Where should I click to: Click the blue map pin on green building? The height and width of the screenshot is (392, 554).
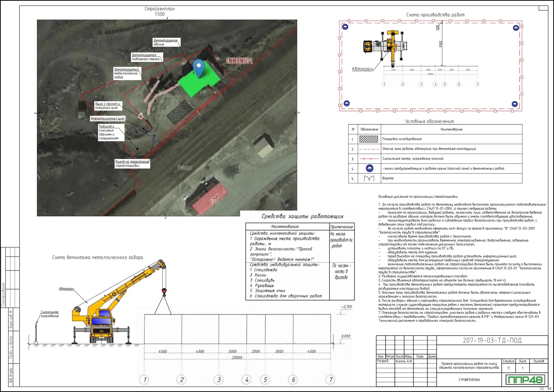(x=199, y=67)
